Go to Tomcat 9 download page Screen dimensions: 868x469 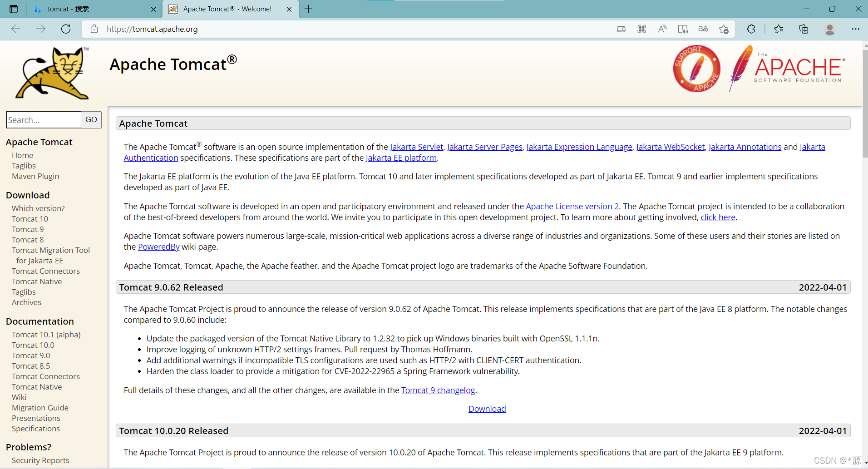pos(28,229)
